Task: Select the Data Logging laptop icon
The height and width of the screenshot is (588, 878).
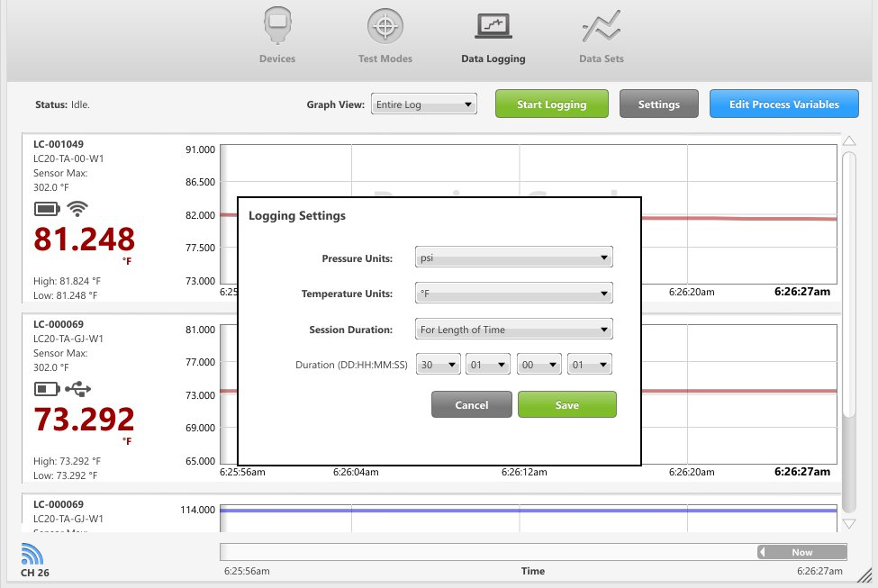Action: click(x=493, y=26)
